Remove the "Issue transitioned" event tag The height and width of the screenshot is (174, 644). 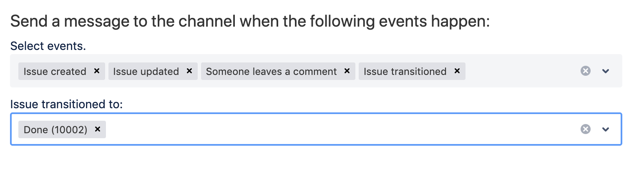point(457,71)
